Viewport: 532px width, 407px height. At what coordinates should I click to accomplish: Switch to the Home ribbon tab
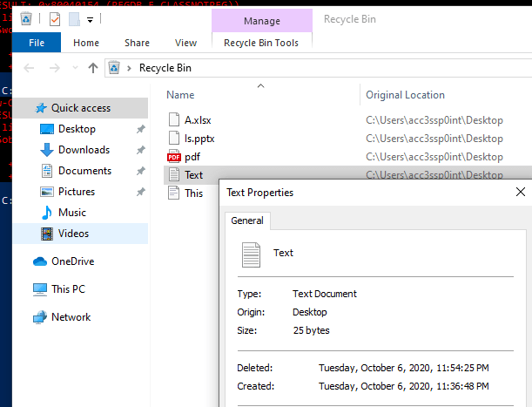(86, 42)
